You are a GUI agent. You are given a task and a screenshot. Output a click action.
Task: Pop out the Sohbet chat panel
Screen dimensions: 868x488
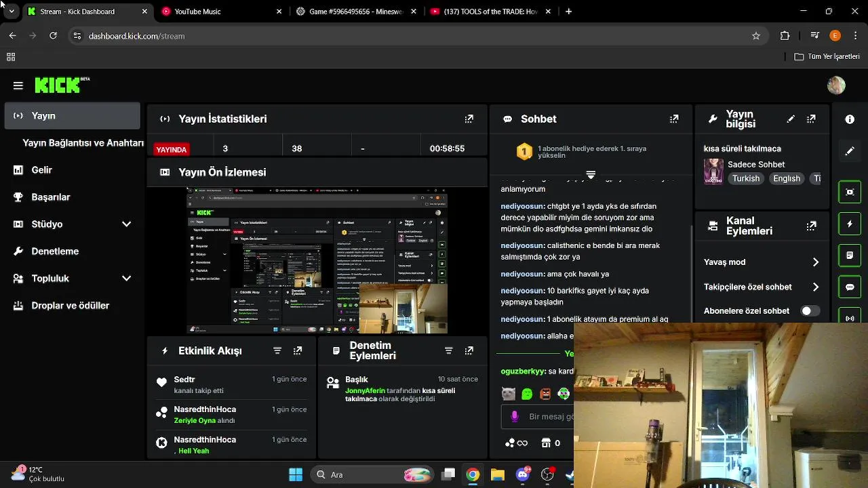pyautogui.click(x=673, y=119)
